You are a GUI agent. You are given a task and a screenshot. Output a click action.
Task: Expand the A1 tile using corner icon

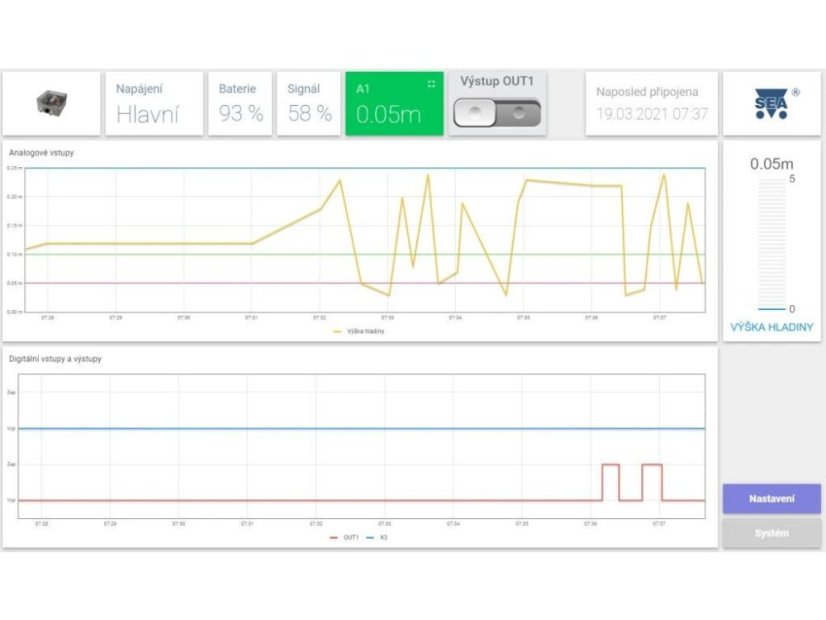click(x=431, y=84)
